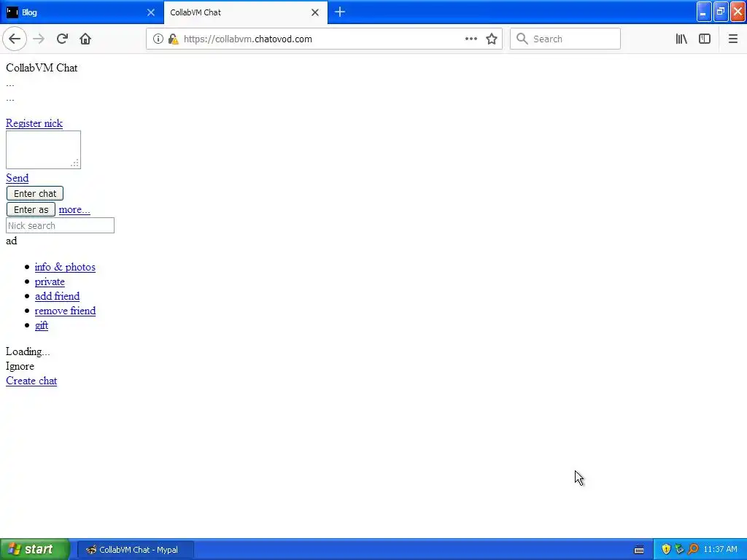Click the forward navigation arrow
Viewport: 747px width, 560px height.
[x=39, y=39]
